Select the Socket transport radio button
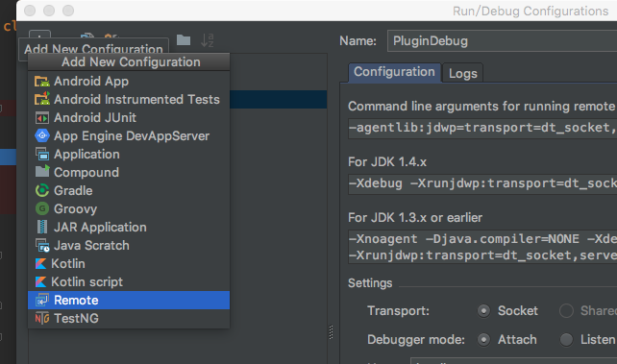The height and width of the screenshot is (364, 617). click(x=483, y=311)
